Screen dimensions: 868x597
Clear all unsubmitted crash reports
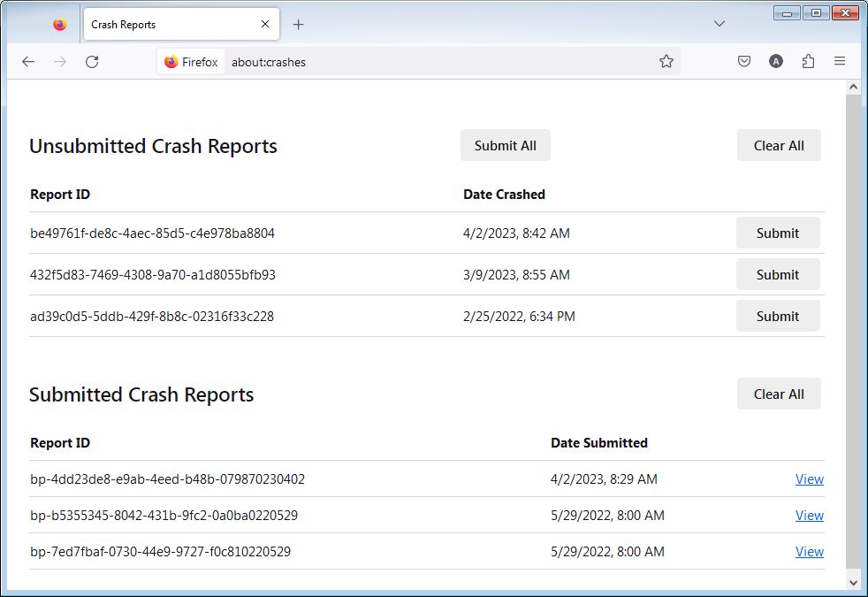(779, 146)
